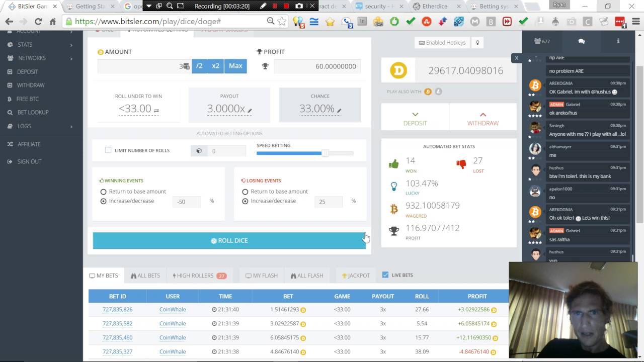Open the recording toolbar dropdown arrow

coord(149,6)
